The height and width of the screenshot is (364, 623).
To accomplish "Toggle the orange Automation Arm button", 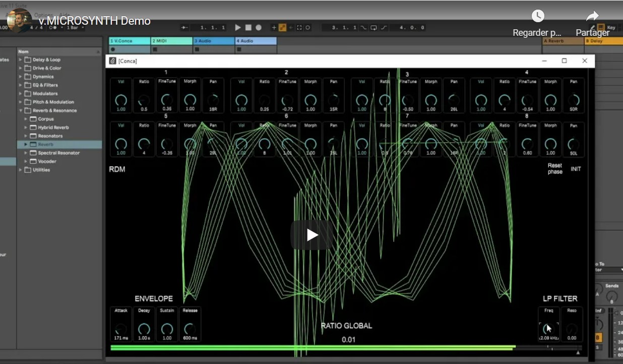I will (282, 28).
